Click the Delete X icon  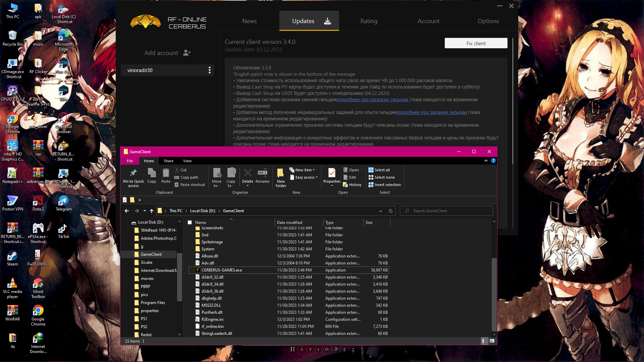248,173
